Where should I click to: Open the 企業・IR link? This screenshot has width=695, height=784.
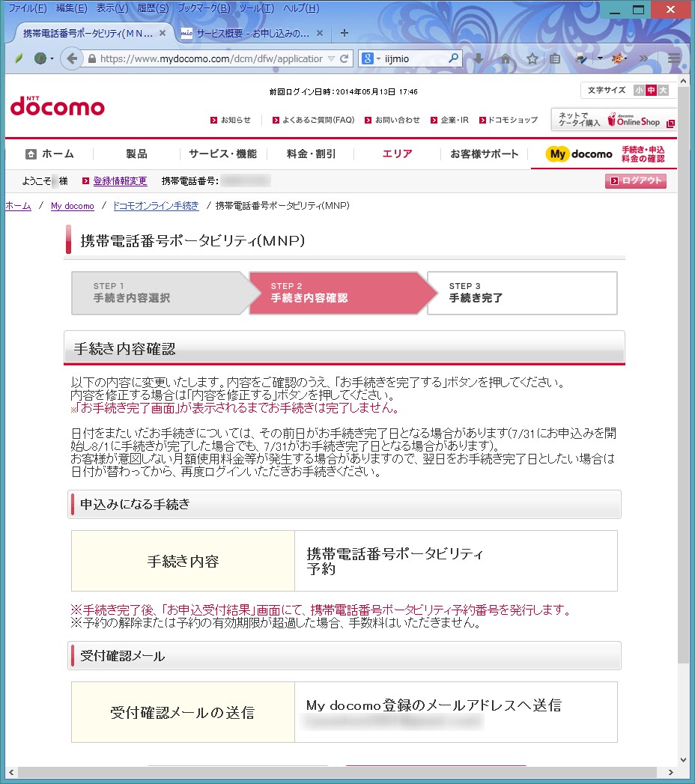[450, 120]
